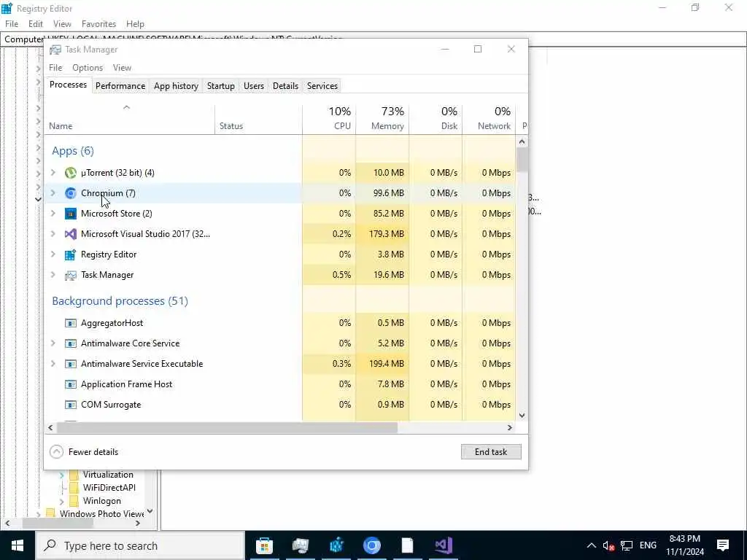Click the Registry Editor process icon
Viewport: 747px width, 560px height.
[x=71, y=254]
